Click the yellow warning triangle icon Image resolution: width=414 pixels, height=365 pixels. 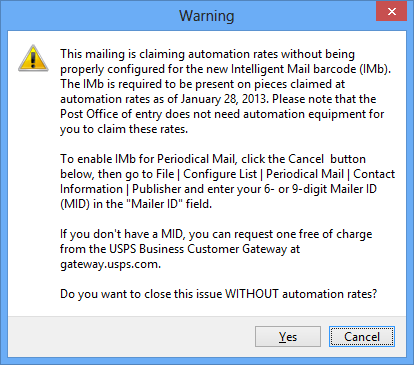(x=33, y=58)
